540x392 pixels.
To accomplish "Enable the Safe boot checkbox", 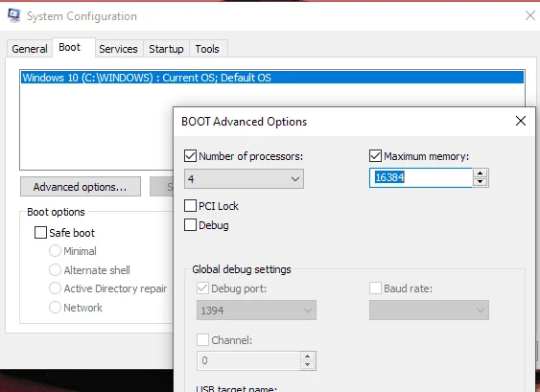I will pos(40,233).
